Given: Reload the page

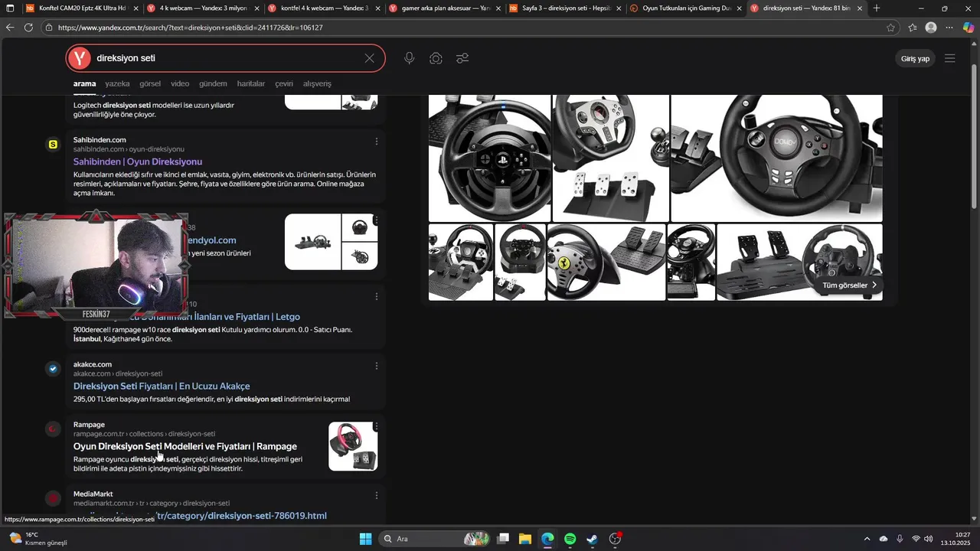Looking at the screenshot, I should (x=28, y=28).
